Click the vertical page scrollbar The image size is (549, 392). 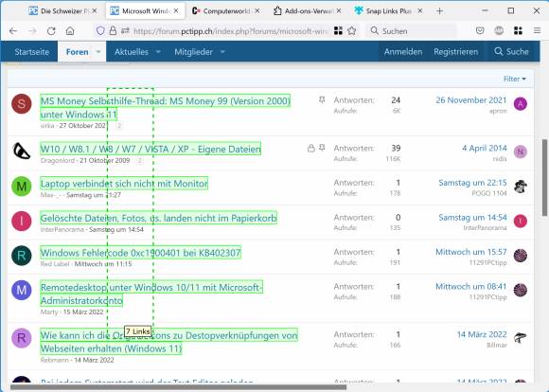[x=544, y=178]
